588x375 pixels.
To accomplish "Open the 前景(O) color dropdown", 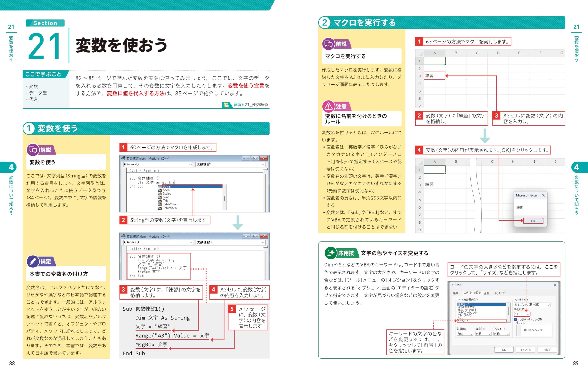I will [x=465, y=334].
